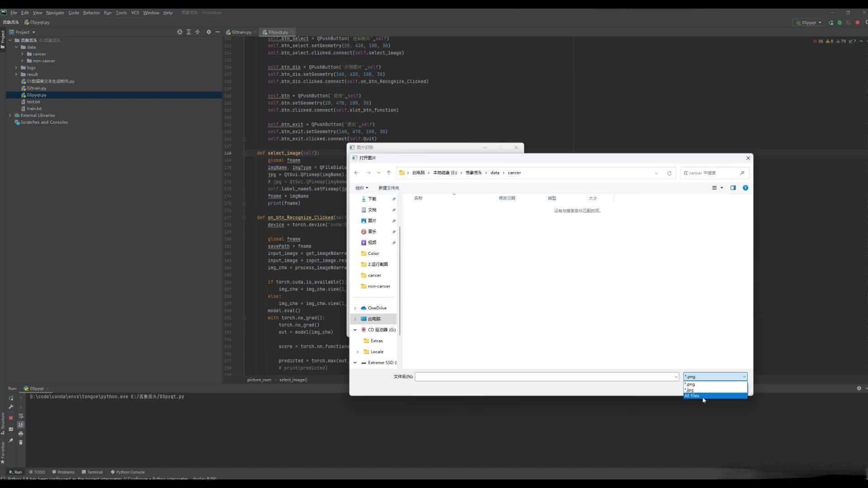Click the file name input field
Viewport: 868px width, 488px height.
click(x=544, y=376)
